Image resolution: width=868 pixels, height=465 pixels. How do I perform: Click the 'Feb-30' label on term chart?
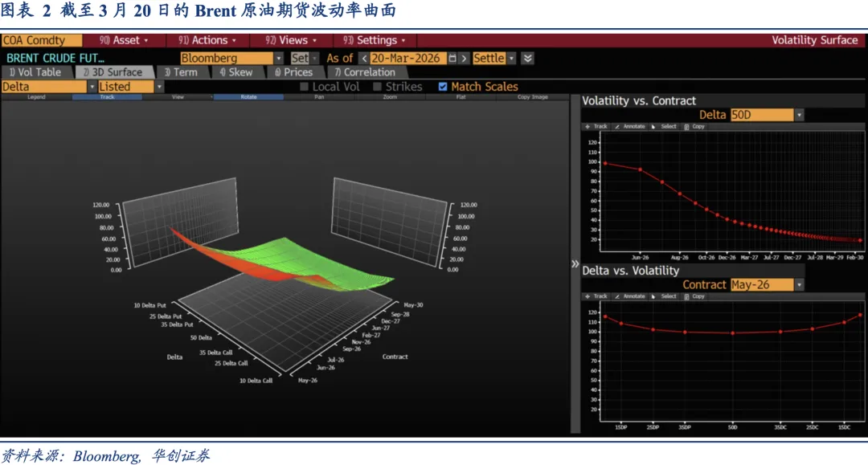pyautogui.click(x=854, y=258)
